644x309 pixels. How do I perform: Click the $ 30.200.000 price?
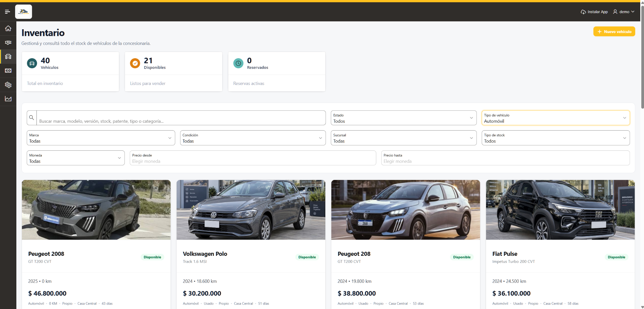[202, 294]
